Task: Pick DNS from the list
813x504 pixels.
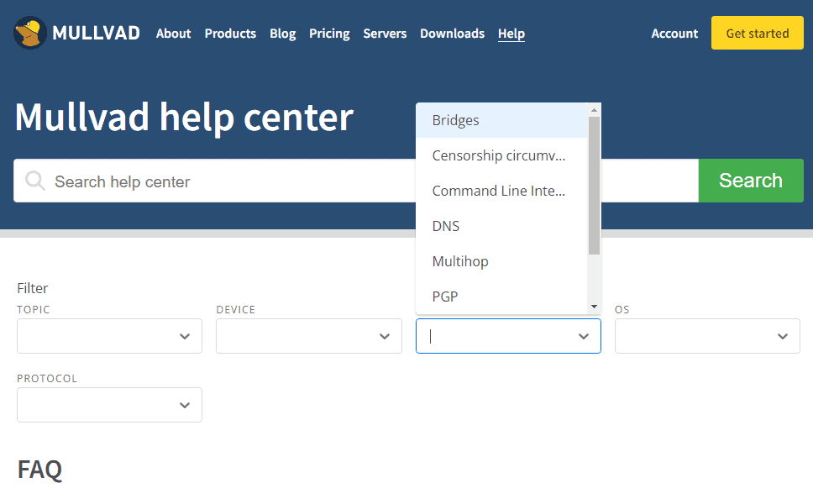Action: click(501, 226)
